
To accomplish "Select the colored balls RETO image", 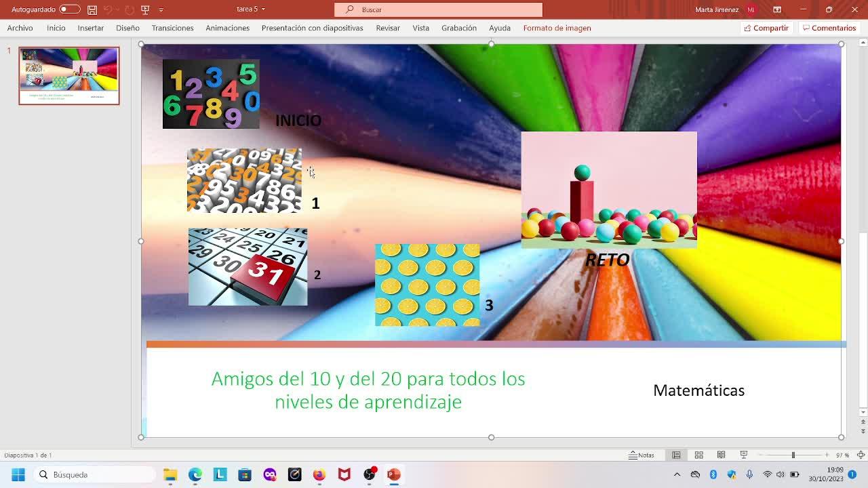I will coord(609,190).
